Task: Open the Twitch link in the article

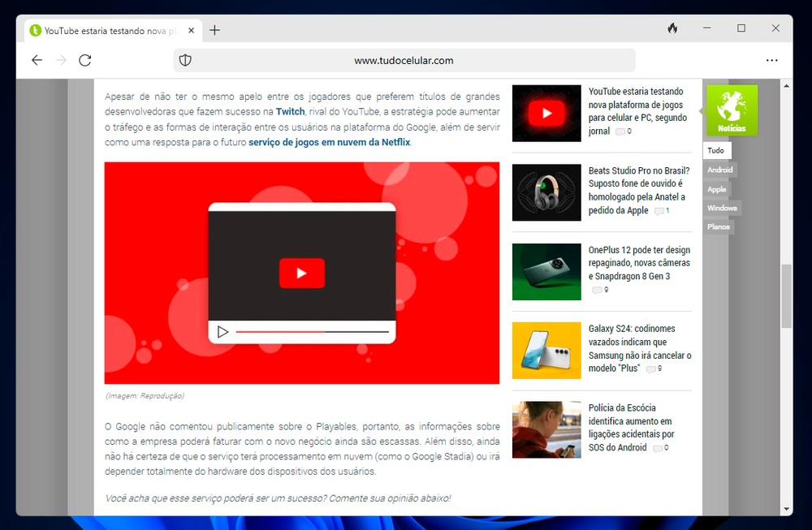Action: click(x=290, y=111)
